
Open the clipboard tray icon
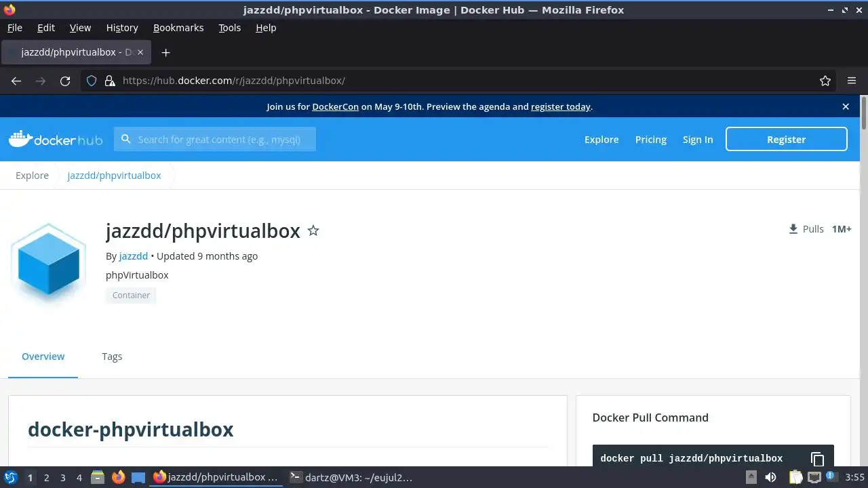[x=795, y=478]
